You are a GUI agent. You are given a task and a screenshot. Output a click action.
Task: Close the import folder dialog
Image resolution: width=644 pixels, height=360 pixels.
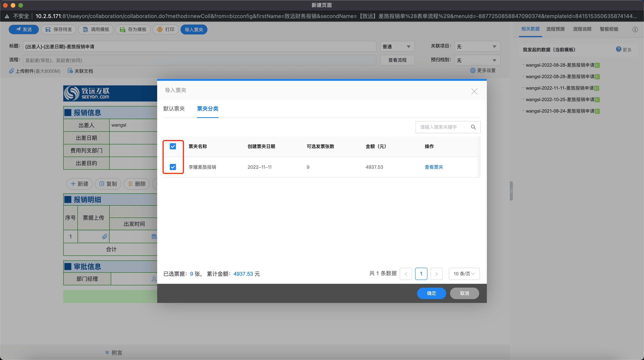[x=474, y=91]
